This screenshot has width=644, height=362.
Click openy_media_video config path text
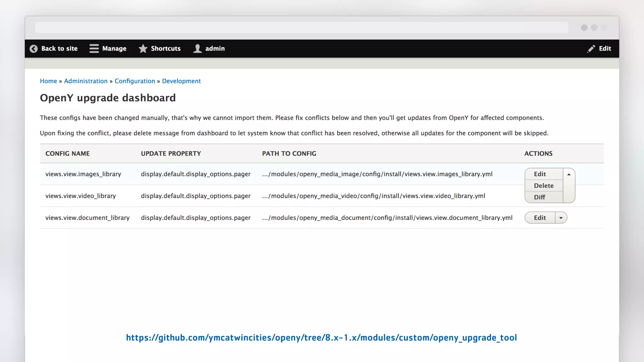(374, 196)
